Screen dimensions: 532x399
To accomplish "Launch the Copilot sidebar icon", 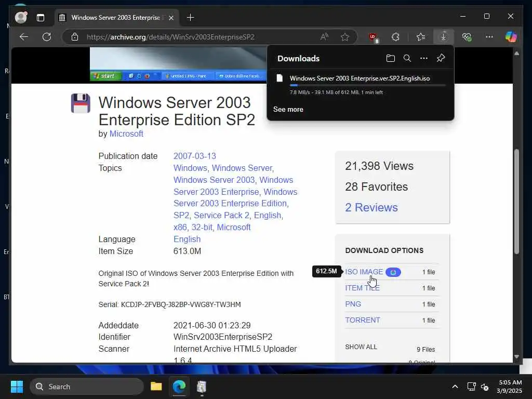I will coord(511,37).
